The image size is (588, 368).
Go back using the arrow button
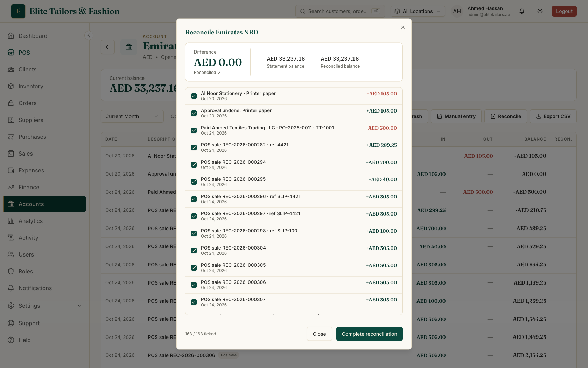pos(108,47)
